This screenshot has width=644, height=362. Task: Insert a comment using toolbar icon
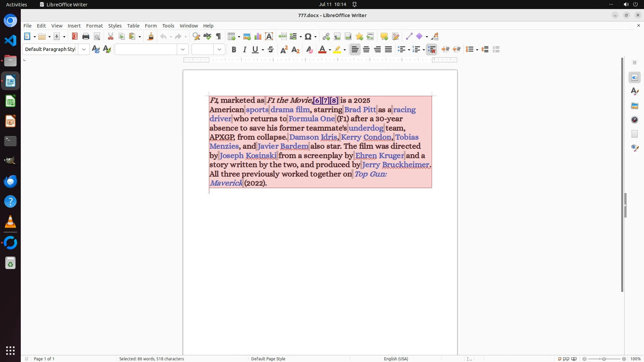pos(384,37)
